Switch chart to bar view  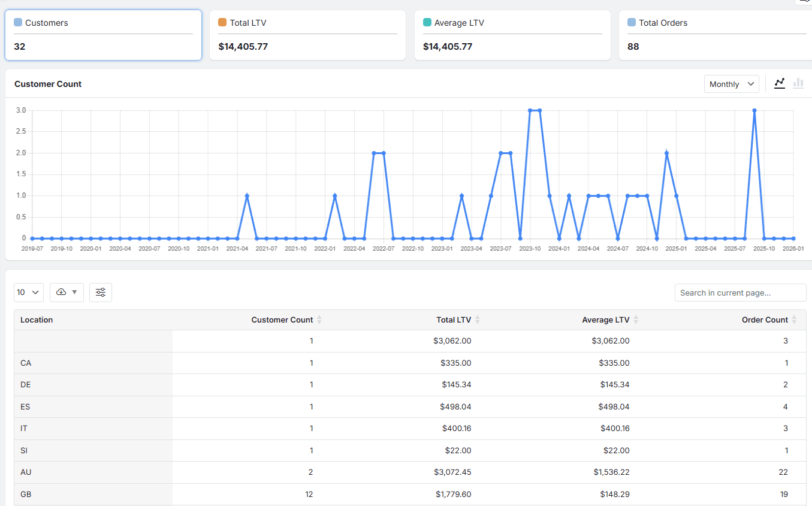pos(798,83)
